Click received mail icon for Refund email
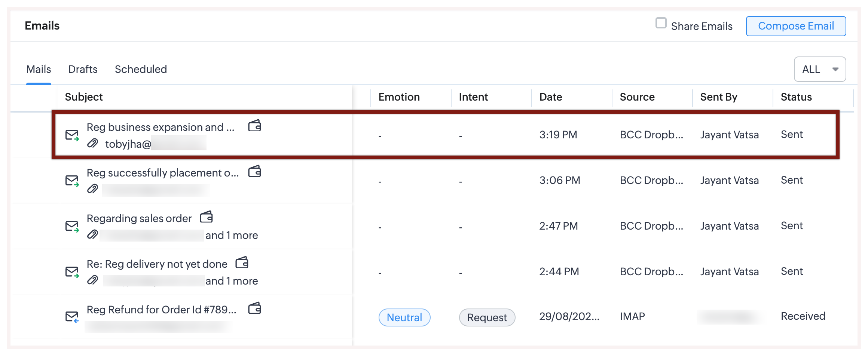Viewport: 868px width, 356px height. pos(72,317)
